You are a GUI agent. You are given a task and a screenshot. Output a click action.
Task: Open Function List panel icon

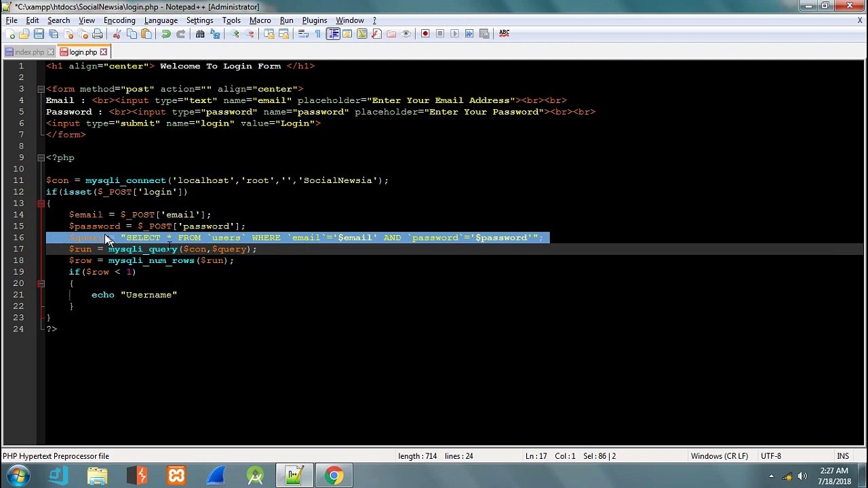377,33
